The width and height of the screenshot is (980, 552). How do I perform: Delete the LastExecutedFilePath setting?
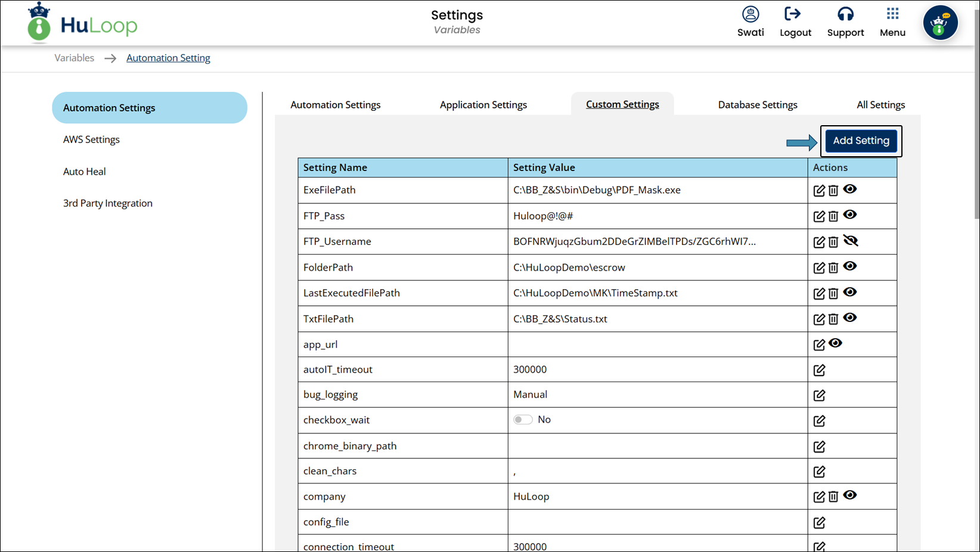click(x=833, y=293)
